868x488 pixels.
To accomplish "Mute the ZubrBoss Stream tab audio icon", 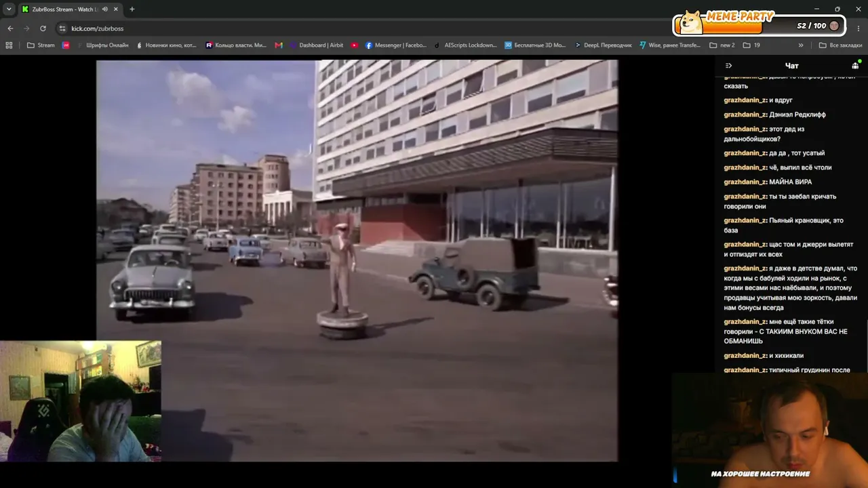I will click(104, 9).
